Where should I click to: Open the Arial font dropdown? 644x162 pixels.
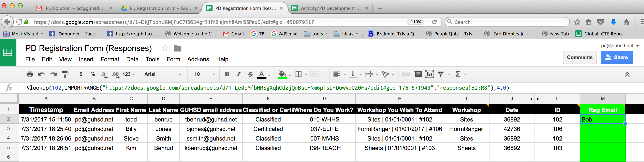(162, 74)
